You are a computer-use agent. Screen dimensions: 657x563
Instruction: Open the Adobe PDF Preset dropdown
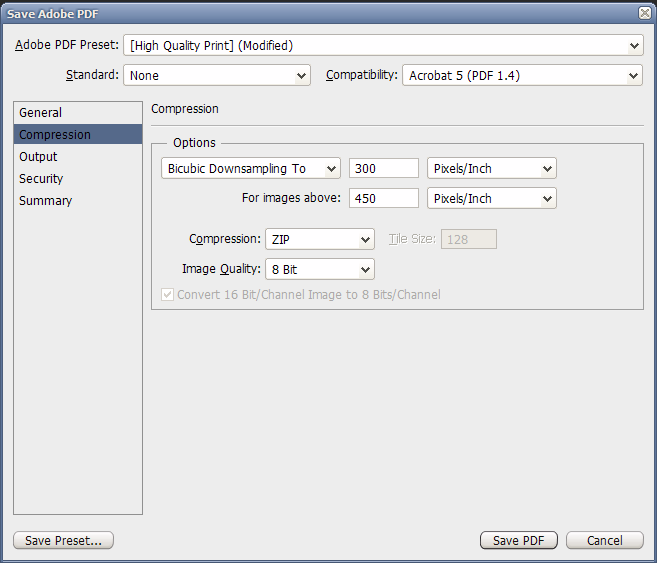point(383,45)
